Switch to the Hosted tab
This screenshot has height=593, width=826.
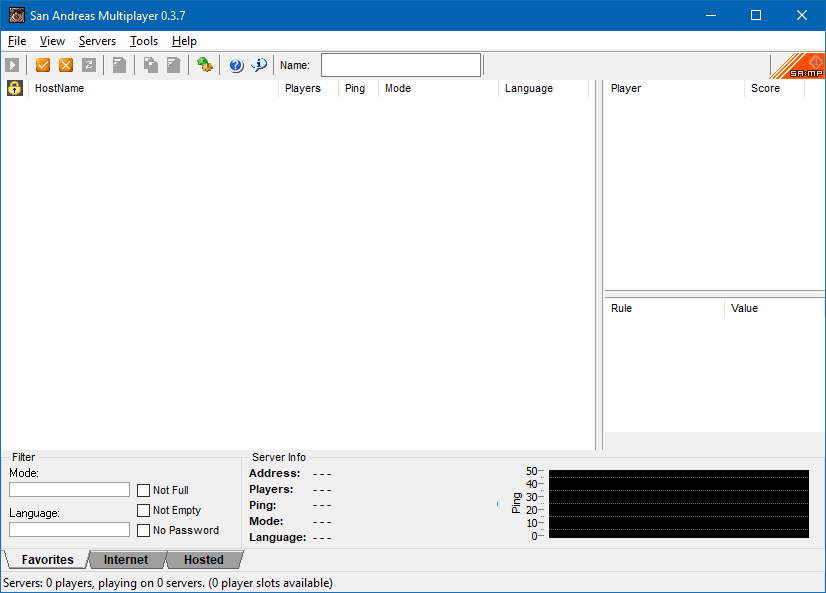pyautogui.click(x=204, y=559)
